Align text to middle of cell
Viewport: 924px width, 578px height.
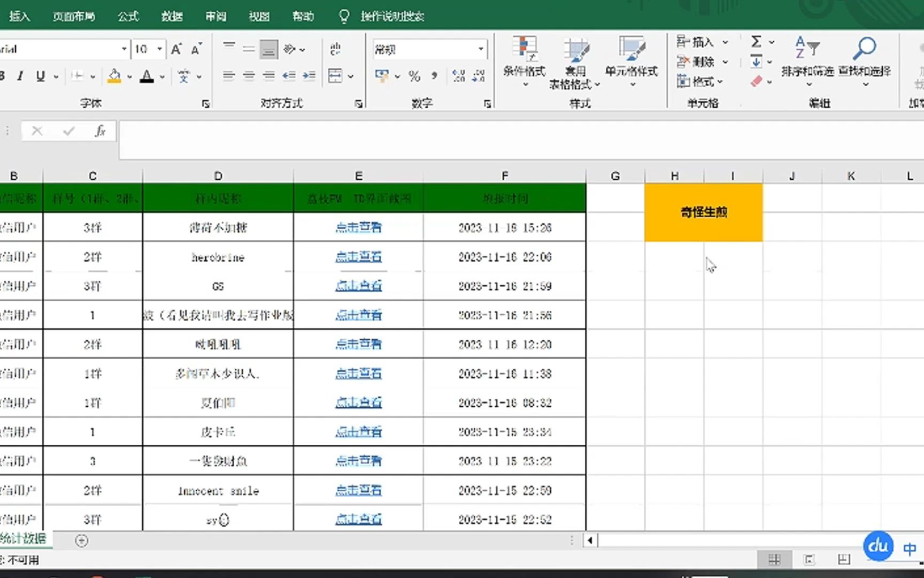(249, 49)
